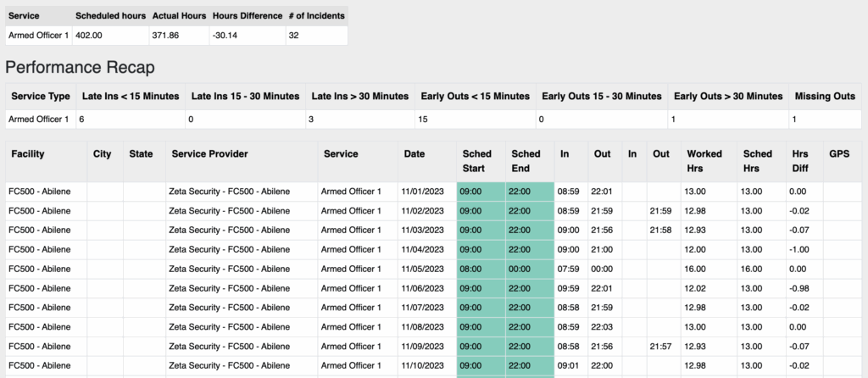The image size is (868, 378).
Task: Click the 402.00 Scheduled hours value
Action: pyautogui.click(x=88, y=36)
